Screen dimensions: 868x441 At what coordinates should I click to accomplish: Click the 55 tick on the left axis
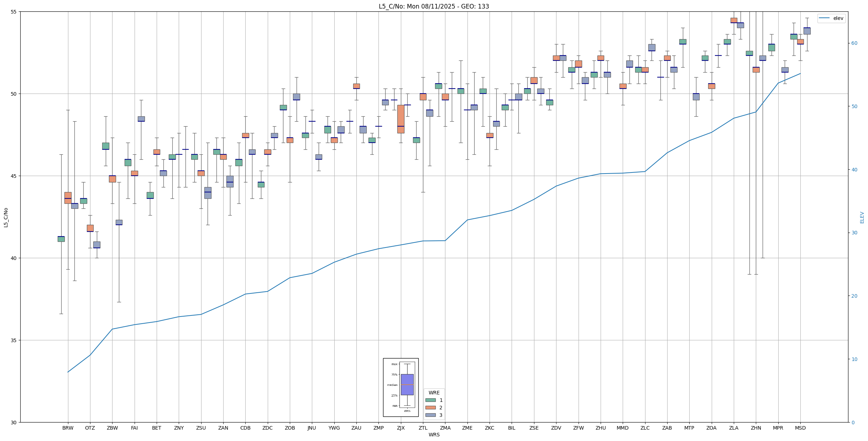14,12
